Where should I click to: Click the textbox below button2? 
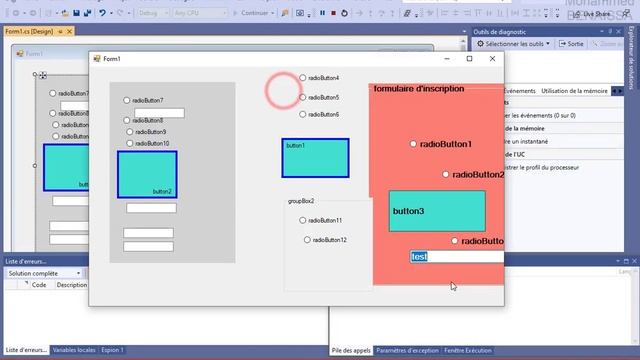click(x=151, y=208)
